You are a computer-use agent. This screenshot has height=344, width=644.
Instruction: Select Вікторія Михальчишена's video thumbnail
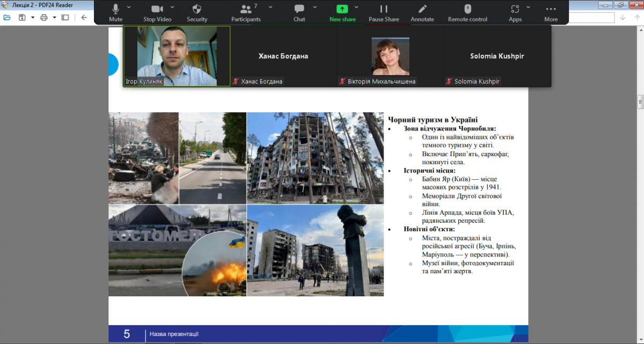390,56
